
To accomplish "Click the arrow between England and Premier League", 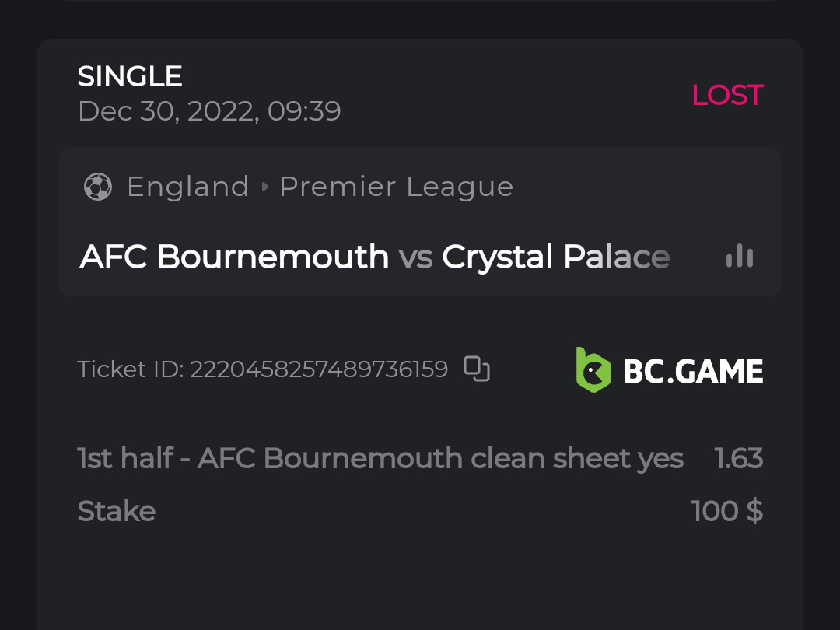I will 264,187.
